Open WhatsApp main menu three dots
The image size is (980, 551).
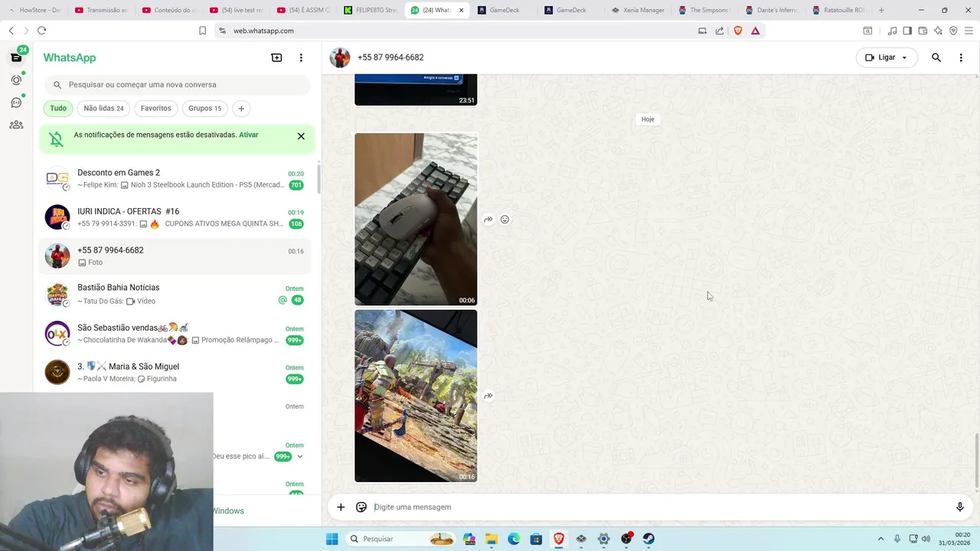(301, 57)
